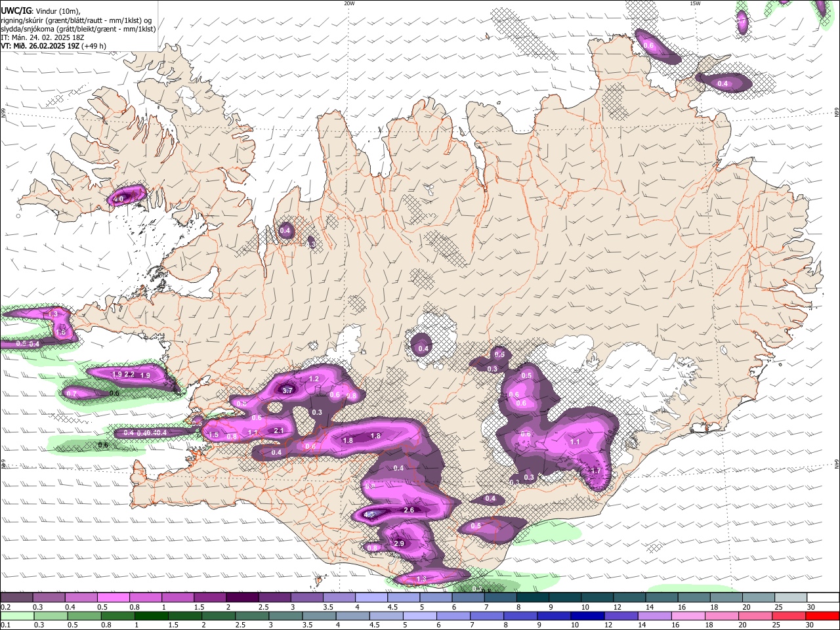Click the 'slydda/snjókoma' legend description line

[x=78, y=29]
